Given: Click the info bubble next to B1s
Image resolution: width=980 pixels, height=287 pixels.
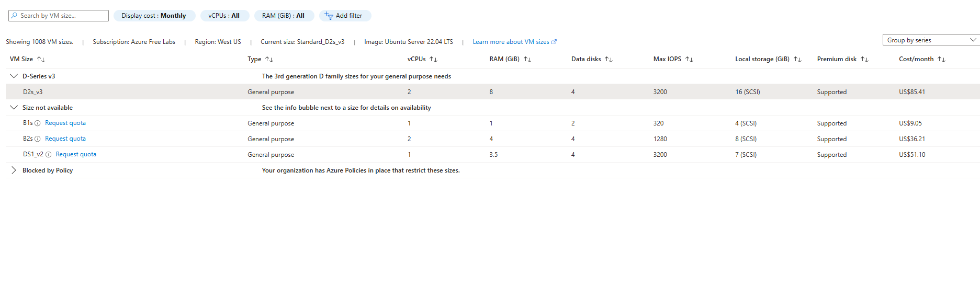Looking at the screenshot, I should coord(38,123).
